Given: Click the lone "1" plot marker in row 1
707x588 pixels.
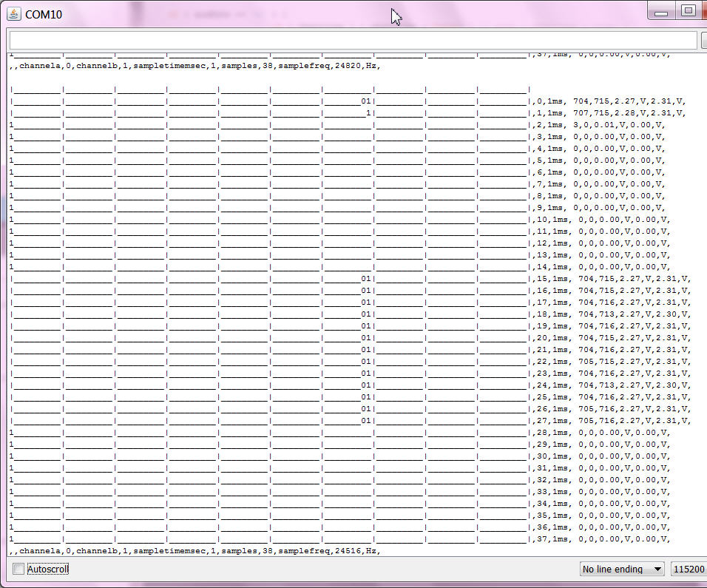Looking at the screenshot, I should tap(368, 113).
